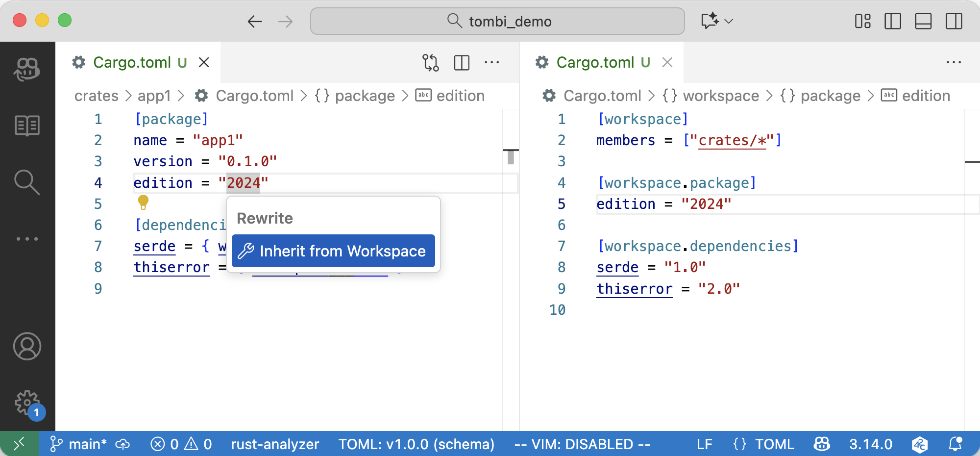Toggle the primary side bar layout button

pyautogui.click(x=893, y=21)
